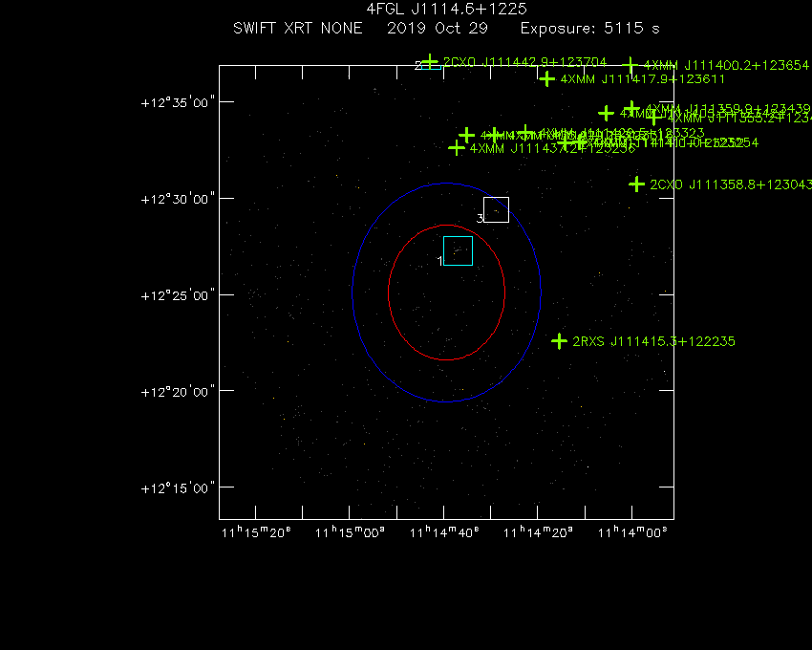Click the 11h14m00s right ascension label
The width and height of the screenshot is (812, 650).
coord(632,531)
